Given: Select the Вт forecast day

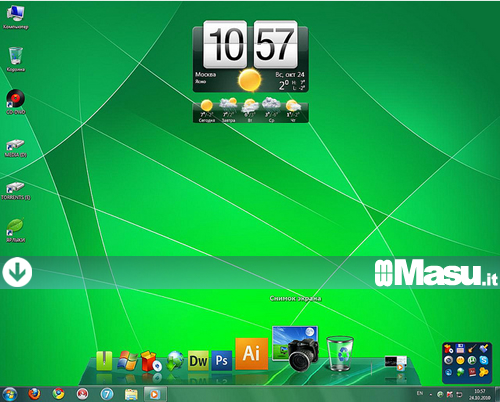Looking at the screenshot, I should coord(250,111).
